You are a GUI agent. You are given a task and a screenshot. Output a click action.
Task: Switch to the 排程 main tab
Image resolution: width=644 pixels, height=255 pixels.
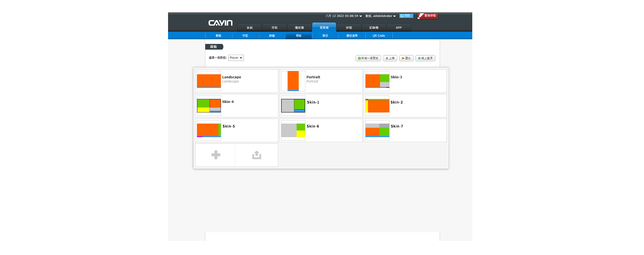(x=349, y=28)
